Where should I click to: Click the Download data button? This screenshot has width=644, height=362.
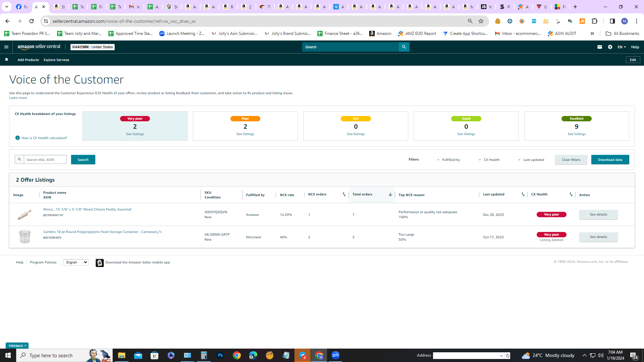(x=610, y=160)
